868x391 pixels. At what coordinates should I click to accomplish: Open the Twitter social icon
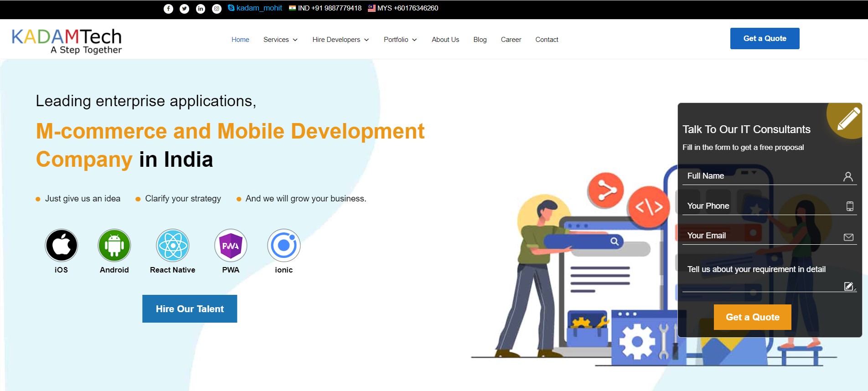tap(184, 9)
